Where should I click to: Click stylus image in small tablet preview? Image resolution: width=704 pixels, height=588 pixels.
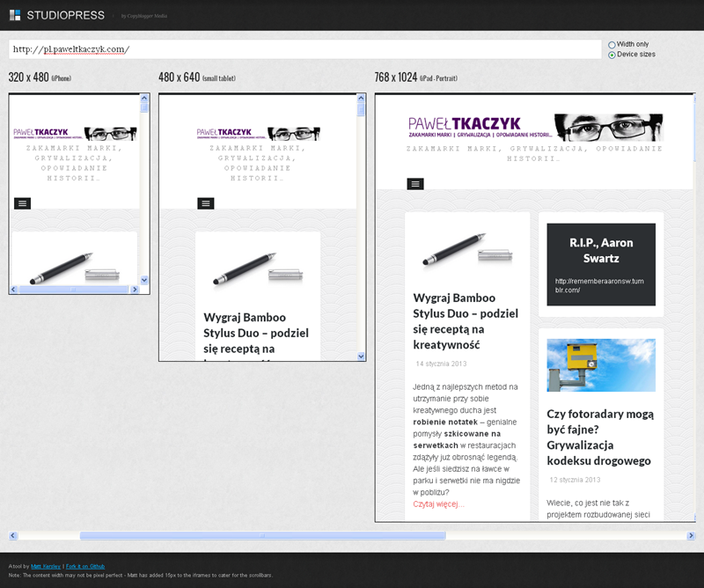(257, 269)
